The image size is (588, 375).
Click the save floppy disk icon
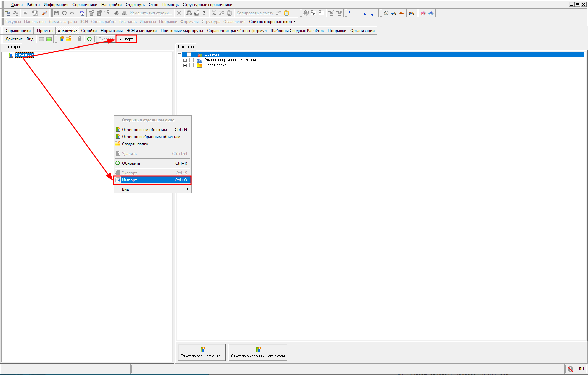point(56,13)
